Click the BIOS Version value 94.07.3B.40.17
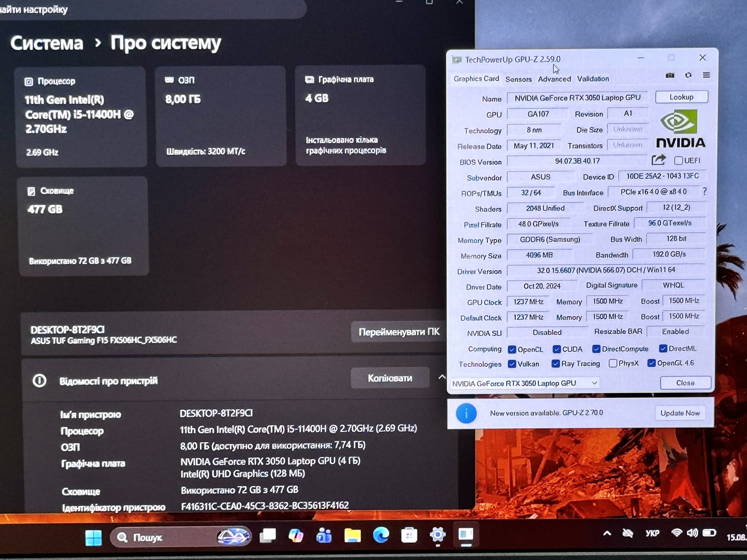 577,161
